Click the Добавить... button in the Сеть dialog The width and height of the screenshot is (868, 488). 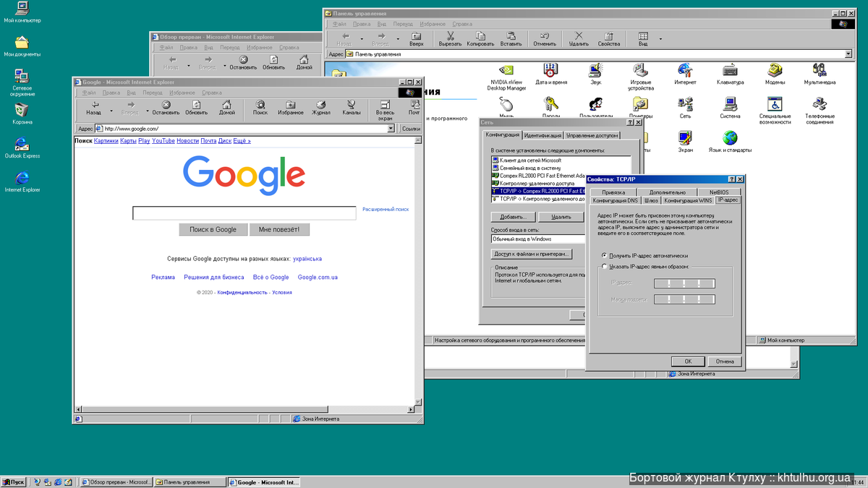[x=513, y=217]
